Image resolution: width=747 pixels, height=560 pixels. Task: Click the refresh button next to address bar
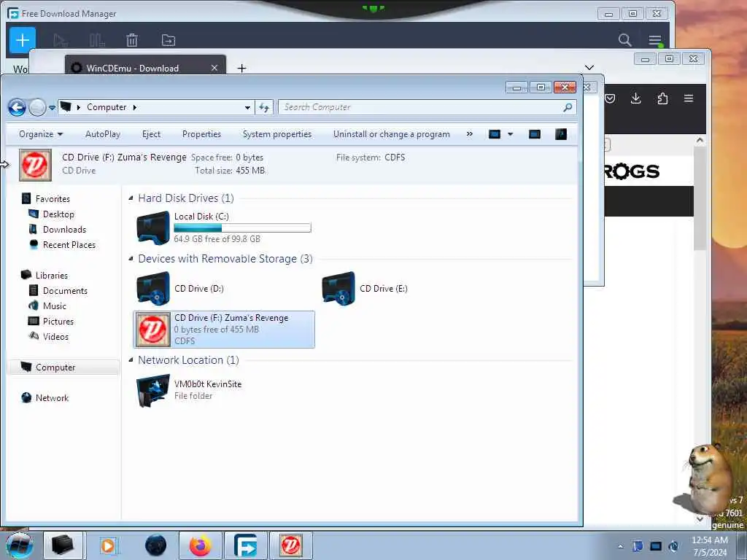pyautogui.click(x=264, y=108)
